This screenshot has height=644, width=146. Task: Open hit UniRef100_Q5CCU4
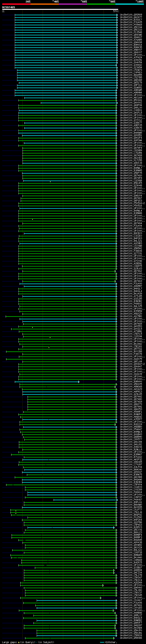(131, 27)
